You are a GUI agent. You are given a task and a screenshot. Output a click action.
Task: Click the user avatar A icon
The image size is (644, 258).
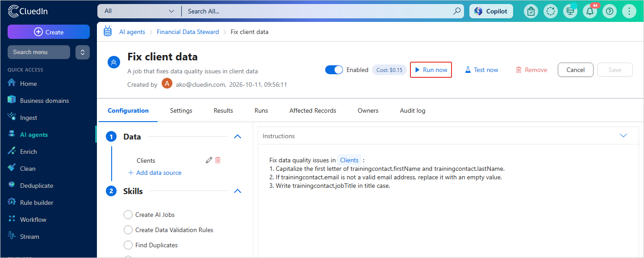click(x=167, y=84)
